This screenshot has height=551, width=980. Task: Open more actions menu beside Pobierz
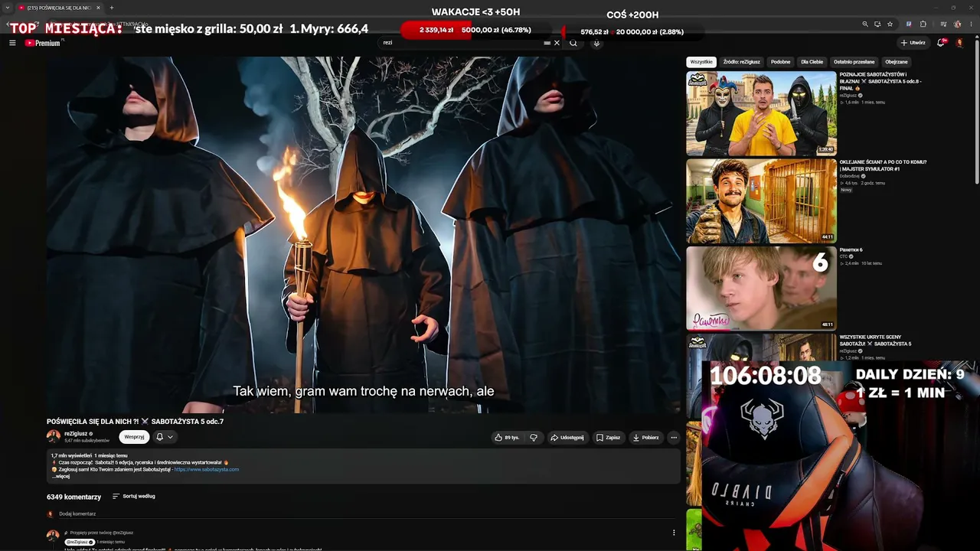click(674, 438)
